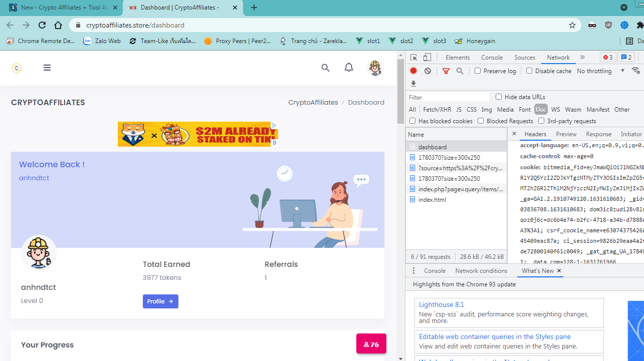Open the Honeygain bookmark
644x361 pixels.
click(x=475, y=41)
